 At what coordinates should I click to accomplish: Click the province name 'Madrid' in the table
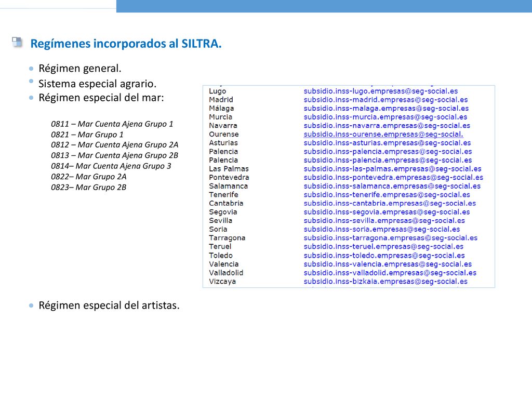(221, 100)
